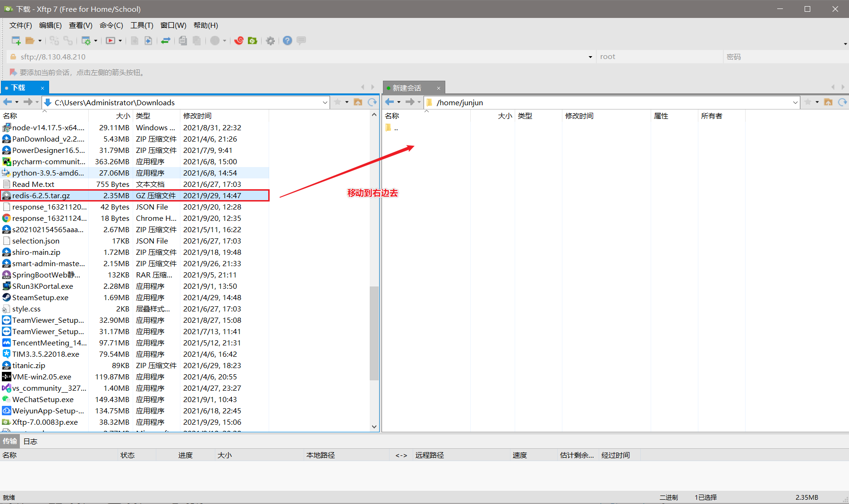Go to remote home folder icon
The image size is (849, 504).
pos(828,102)
